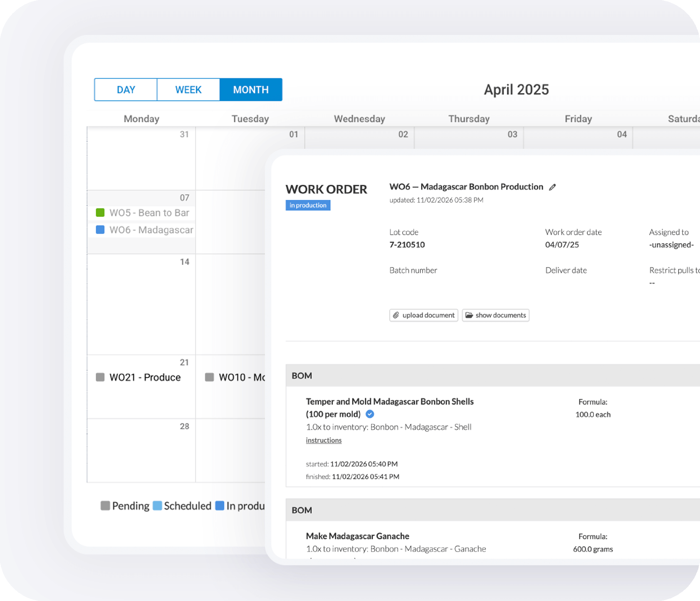This screenshot has width=700, height=601.
Task: Select the MONTH view tab
Action: tap(251, 90)
